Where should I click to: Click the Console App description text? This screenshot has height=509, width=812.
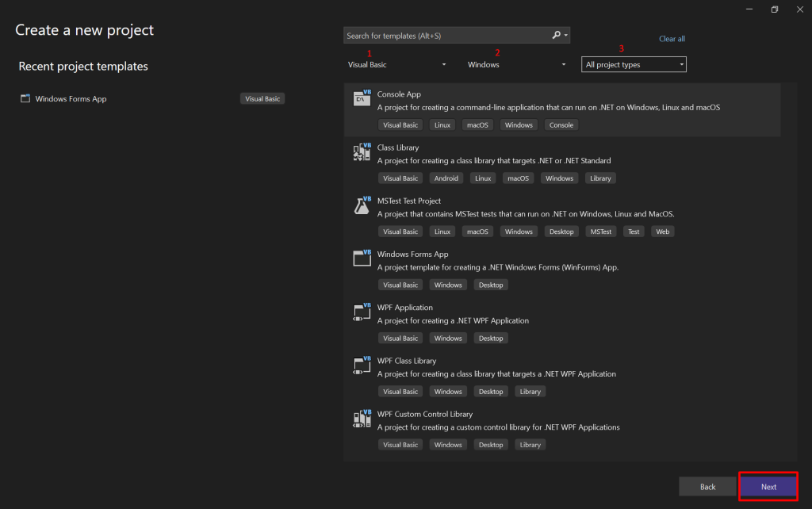549,108
